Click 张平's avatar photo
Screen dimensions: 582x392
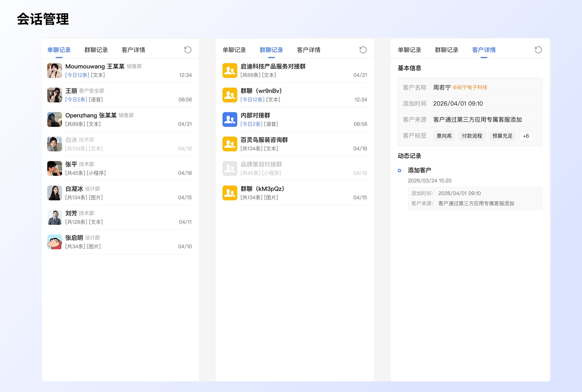(55, 169)
